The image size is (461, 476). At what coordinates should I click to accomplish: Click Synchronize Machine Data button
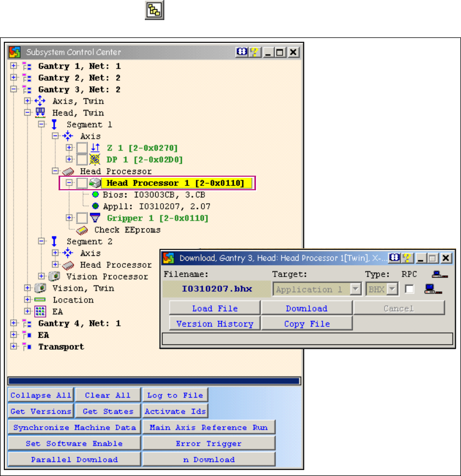[x=74, y=427]
